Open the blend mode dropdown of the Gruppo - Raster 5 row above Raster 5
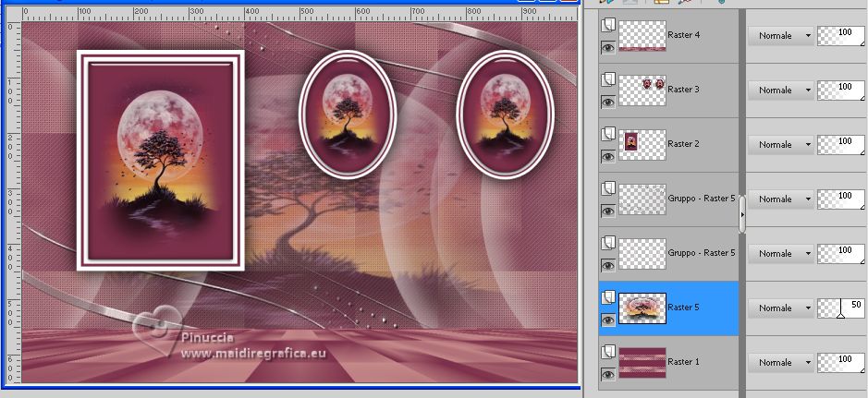868x398 pixels. (780, 254)
